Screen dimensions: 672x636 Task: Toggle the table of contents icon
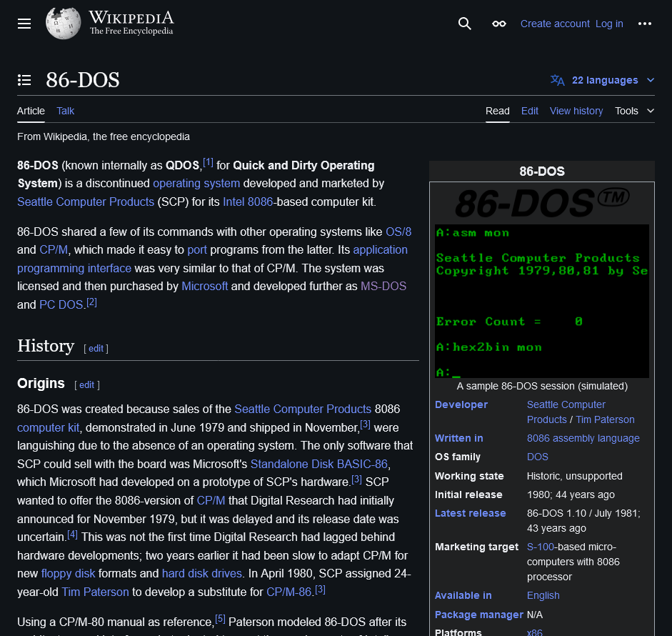click(24, 80)
